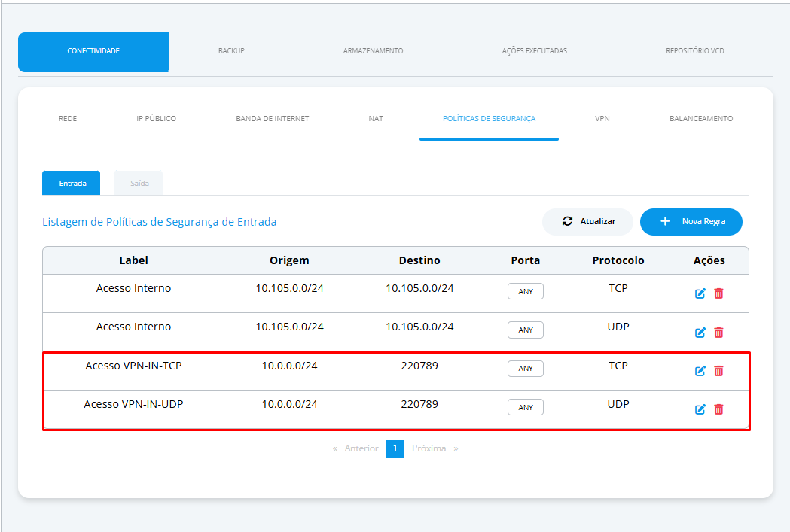
Task: Click ANY port of Acesso Interno UDP row
Action: [526, 330]
